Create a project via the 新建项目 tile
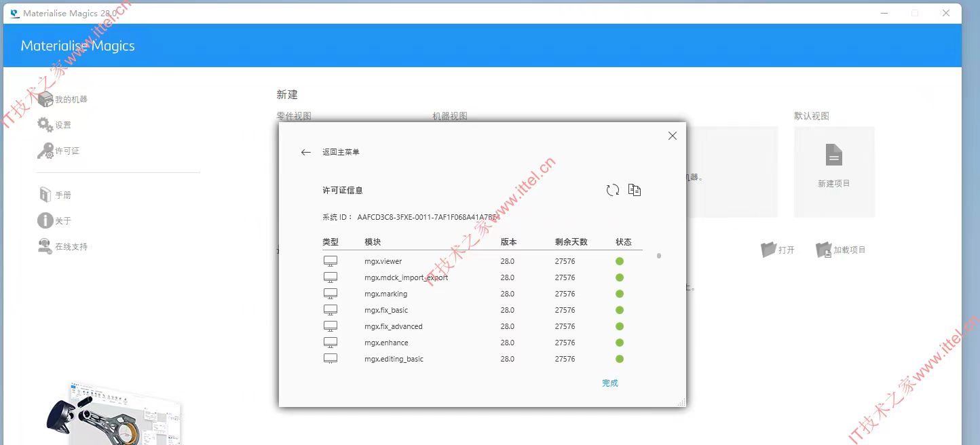 pyautogui.click(x=834, y=172)
